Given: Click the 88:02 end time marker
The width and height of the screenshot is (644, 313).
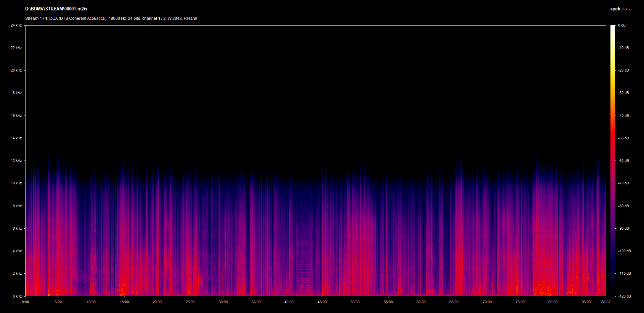Looking at the screenshot, I should click(605, 302).
